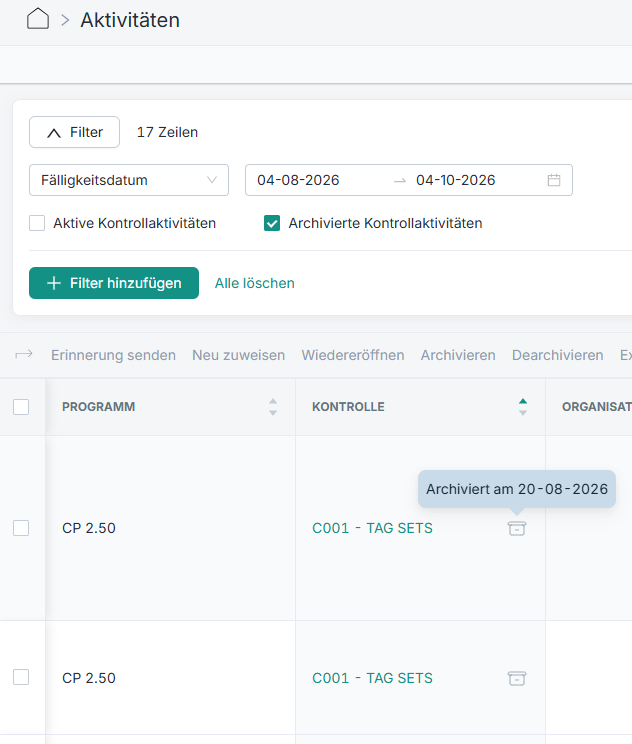Image resolution: width=632 pixels, height=744 pixels.
Task: Enable Aktive Kontrollaktivitäten checkbox
Action: coord(37,223)
